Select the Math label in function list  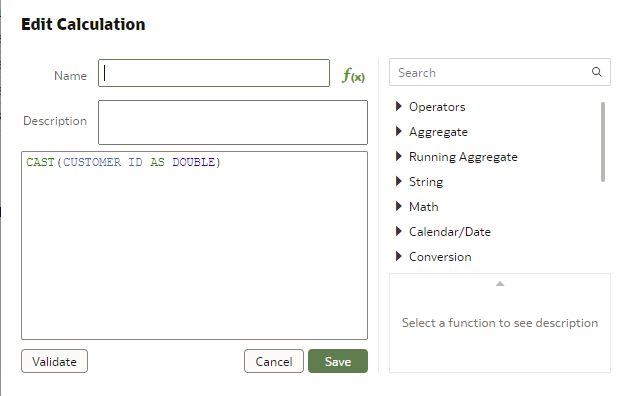coord(424,207)
